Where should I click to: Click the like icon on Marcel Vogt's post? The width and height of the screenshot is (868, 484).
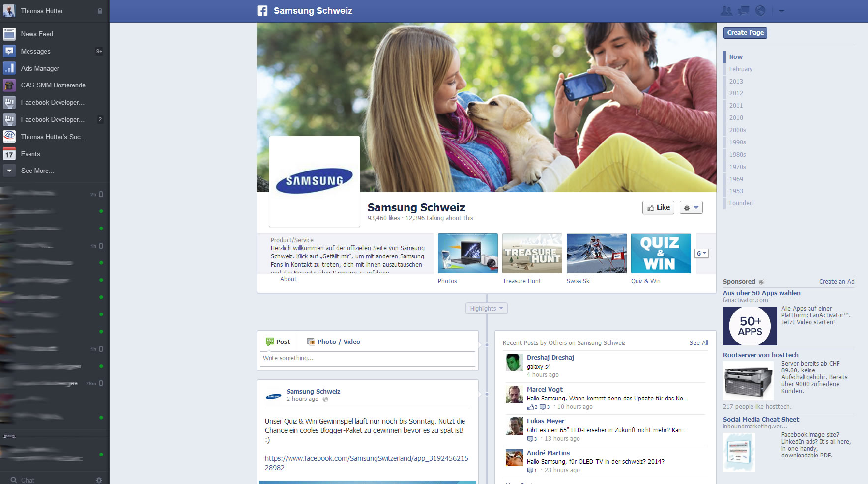pyautogui.click(x=530, y=407)
